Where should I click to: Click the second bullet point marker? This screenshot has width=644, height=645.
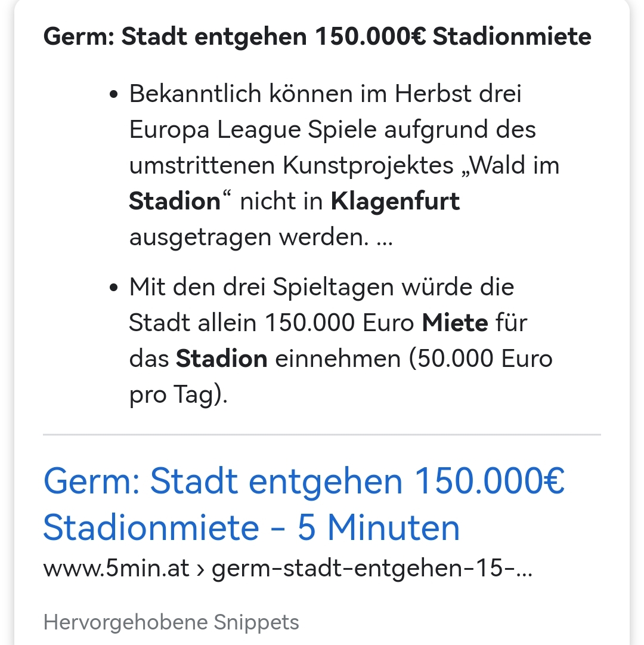[114, 287]
